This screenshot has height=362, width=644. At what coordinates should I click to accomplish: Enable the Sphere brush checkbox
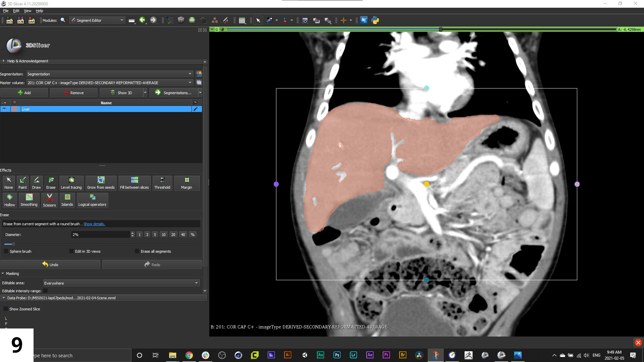click(6, 251)
